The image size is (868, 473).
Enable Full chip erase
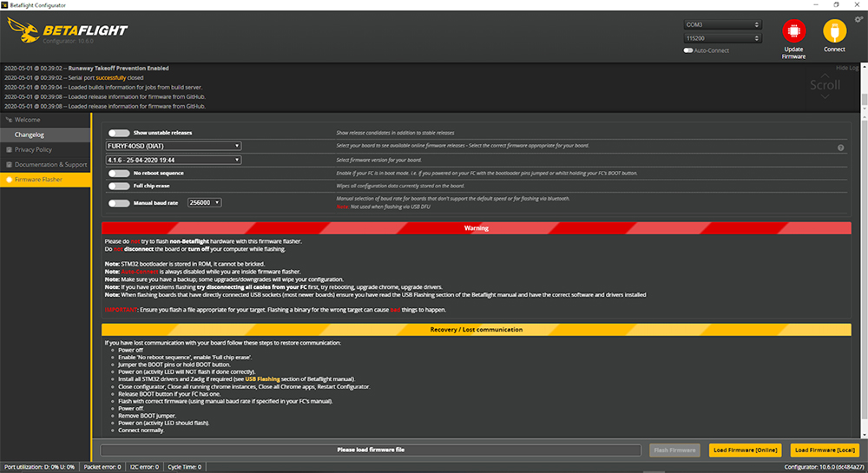point(118,186)
